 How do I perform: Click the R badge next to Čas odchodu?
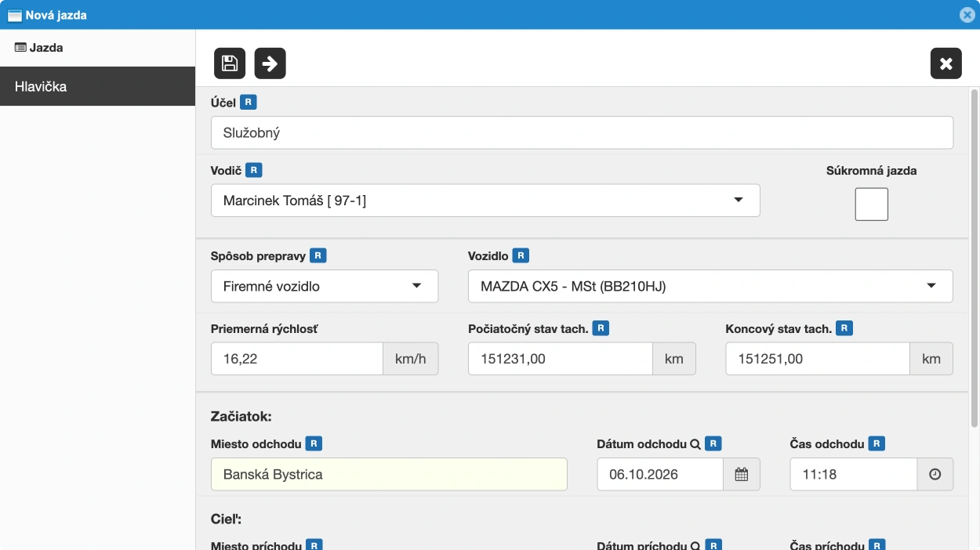click(877, 443)
